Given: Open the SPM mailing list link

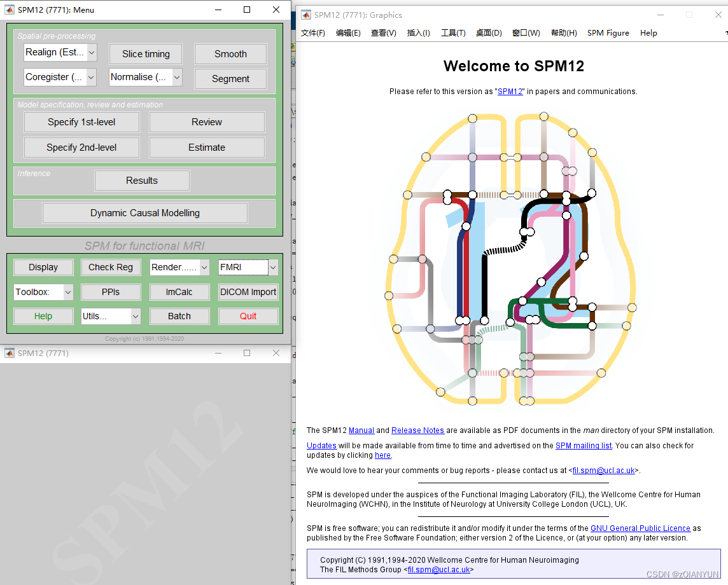Looking at the screenshot, I should click(x=584, y=446).
